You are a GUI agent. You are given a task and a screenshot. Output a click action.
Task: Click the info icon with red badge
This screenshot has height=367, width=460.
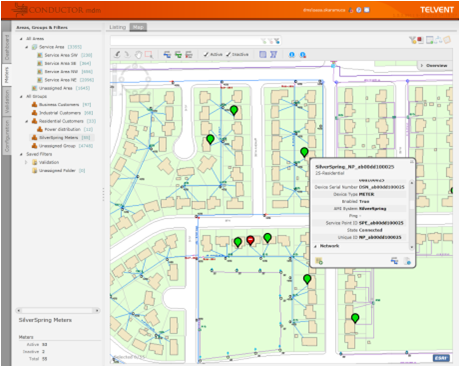click(x=303, y=55)
